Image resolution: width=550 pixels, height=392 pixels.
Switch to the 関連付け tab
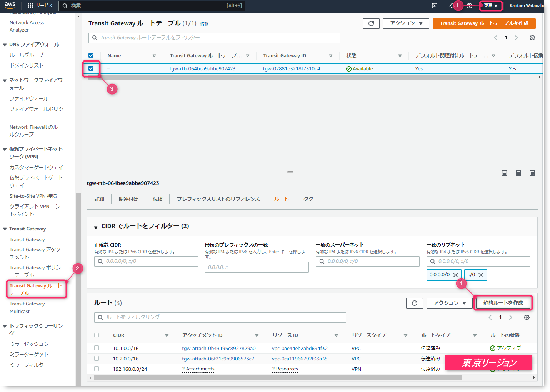tap(128, 199)
